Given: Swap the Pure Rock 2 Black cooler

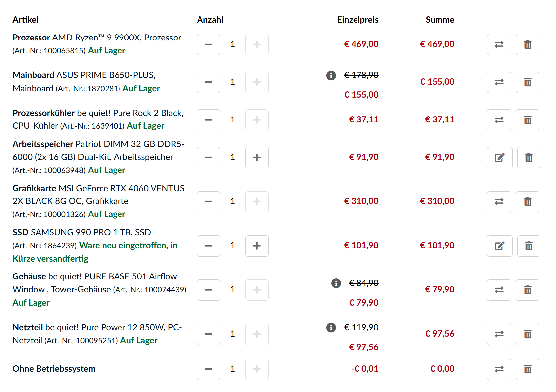Looking at the screenshot, I should click(x=499, y=120).
